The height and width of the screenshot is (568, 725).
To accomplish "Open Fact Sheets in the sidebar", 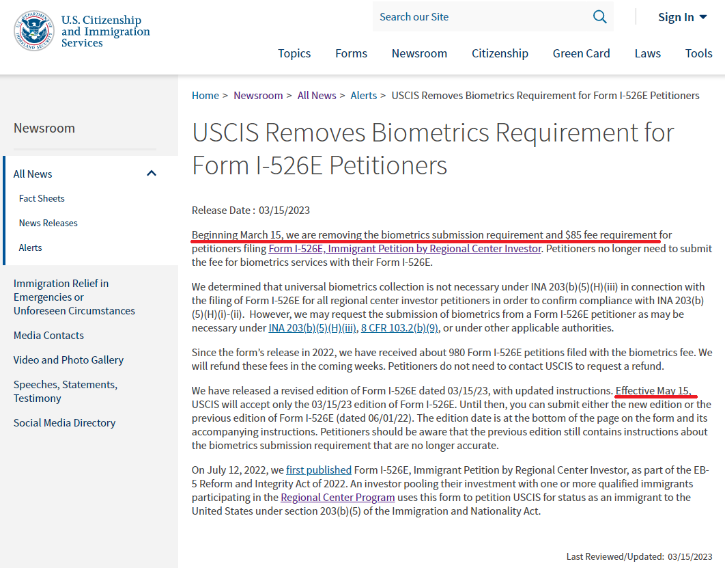I will pos(42,198).
